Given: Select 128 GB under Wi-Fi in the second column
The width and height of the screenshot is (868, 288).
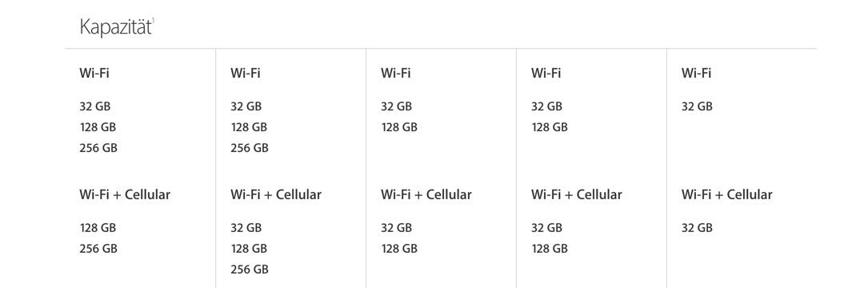Looking at the screenshot, I should 249,127.
